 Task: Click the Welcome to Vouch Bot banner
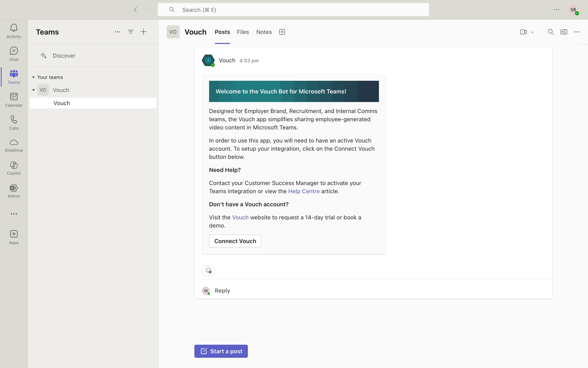[x=294, y=91]
